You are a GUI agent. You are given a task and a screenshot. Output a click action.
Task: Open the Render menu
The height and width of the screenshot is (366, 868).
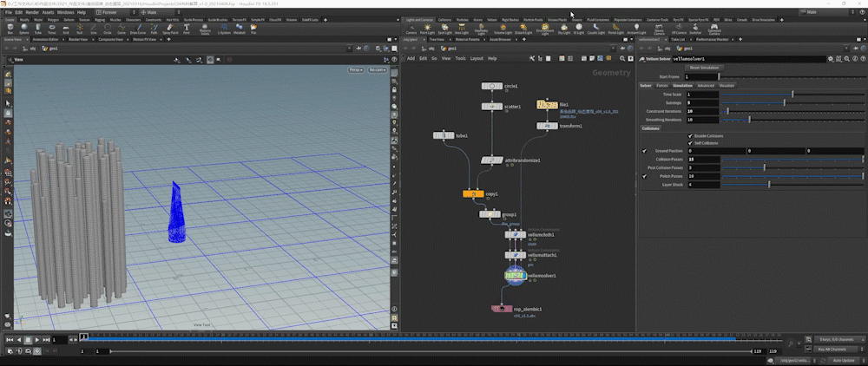click(32, 12)
